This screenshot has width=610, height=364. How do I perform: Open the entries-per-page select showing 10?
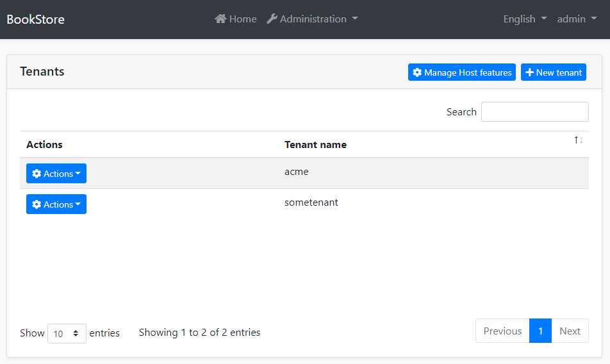coord(67,333)
